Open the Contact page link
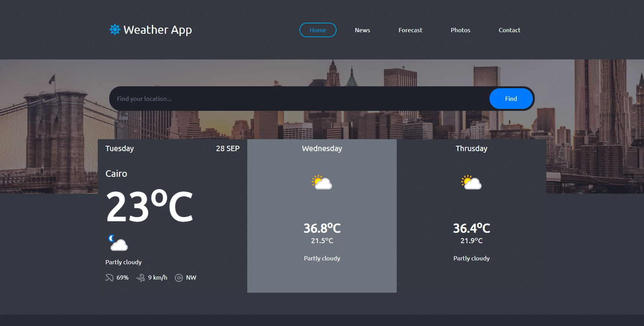644x326 pixels. point(509,30)
